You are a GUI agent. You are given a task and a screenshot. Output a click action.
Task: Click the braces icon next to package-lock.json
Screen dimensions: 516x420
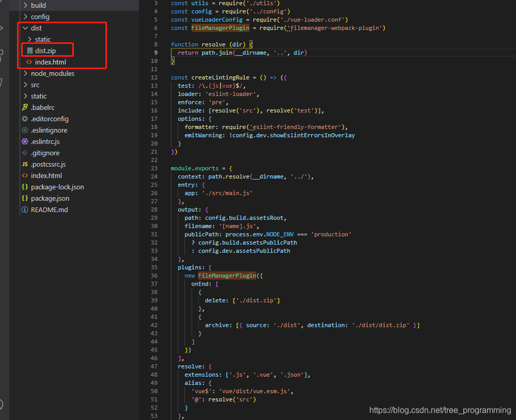pos(25,187)
